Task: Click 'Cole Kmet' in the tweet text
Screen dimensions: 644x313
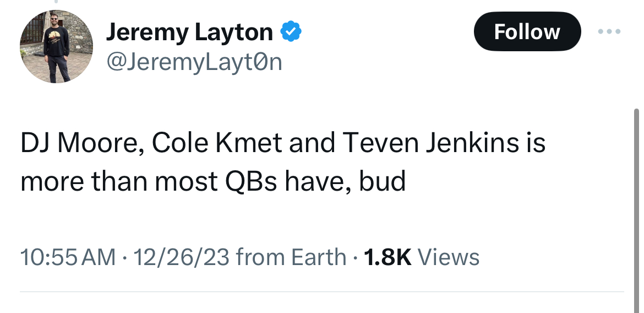Action: click(217, 143)
